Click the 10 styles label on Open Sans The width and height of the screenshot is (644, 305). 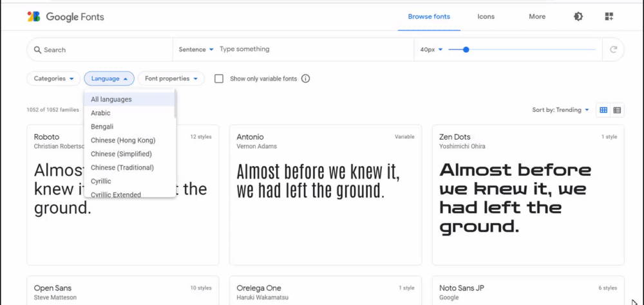pyautogui.click(x=201, y=288)
